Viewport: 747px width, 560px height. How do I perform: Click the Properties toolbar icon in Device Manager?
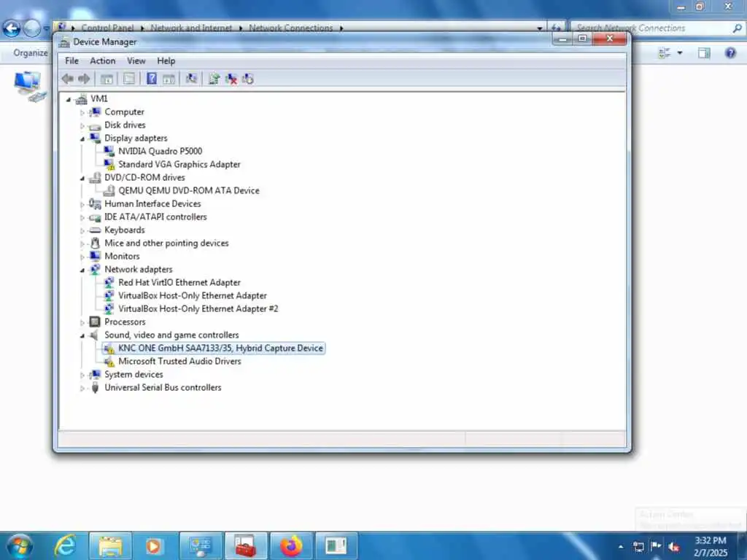tap(128, 79)
